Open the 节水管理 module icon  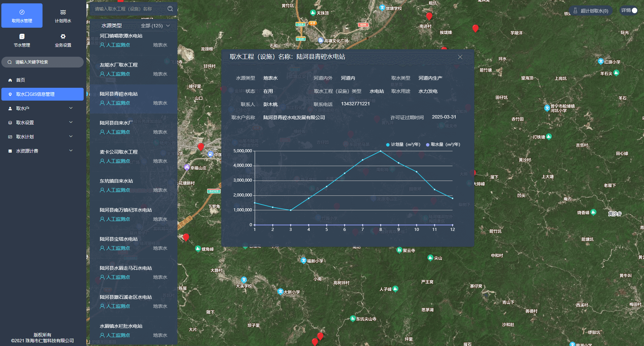tap(22, 36)
